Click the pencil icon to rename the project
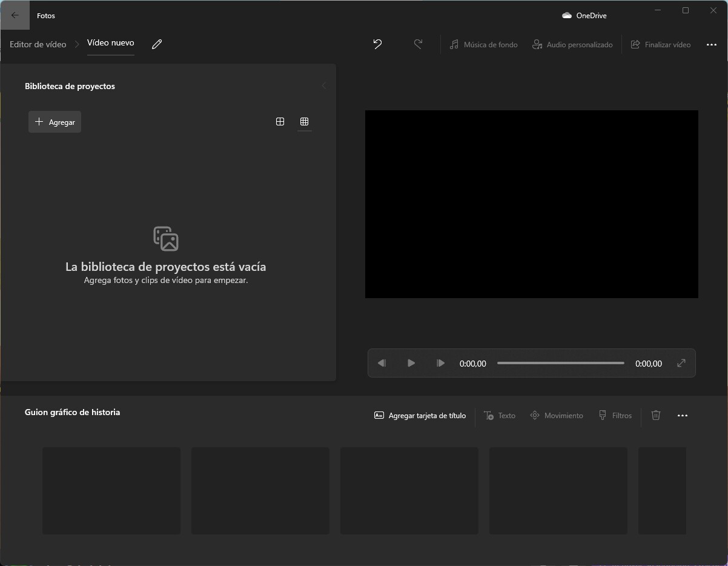Screen dimensions: 728x566 (156, 44)
